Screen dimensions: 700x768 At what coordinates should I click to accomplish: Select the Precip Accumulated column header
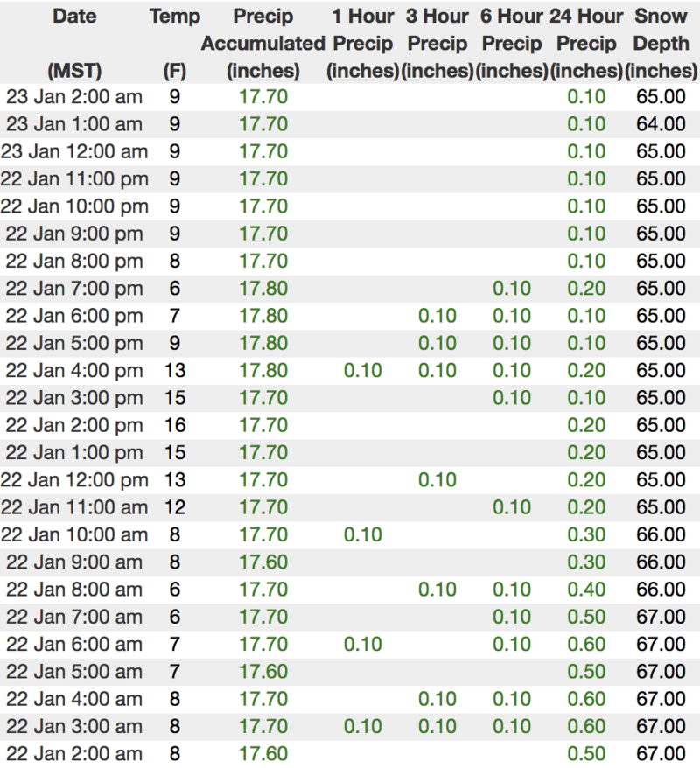tap(262, 44)
